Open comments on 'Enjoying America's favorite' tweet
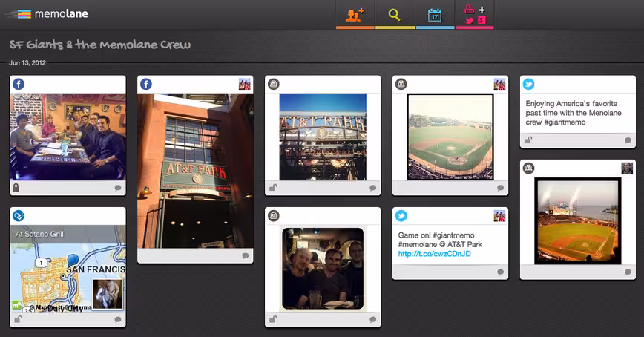 coord(628,140)
